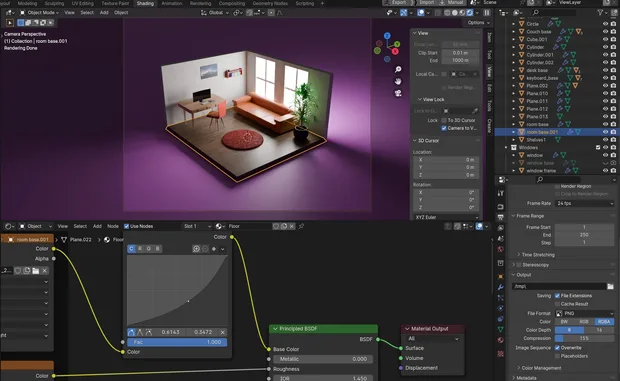Switch to the Animation workspace tab

(x=172, y=3)
